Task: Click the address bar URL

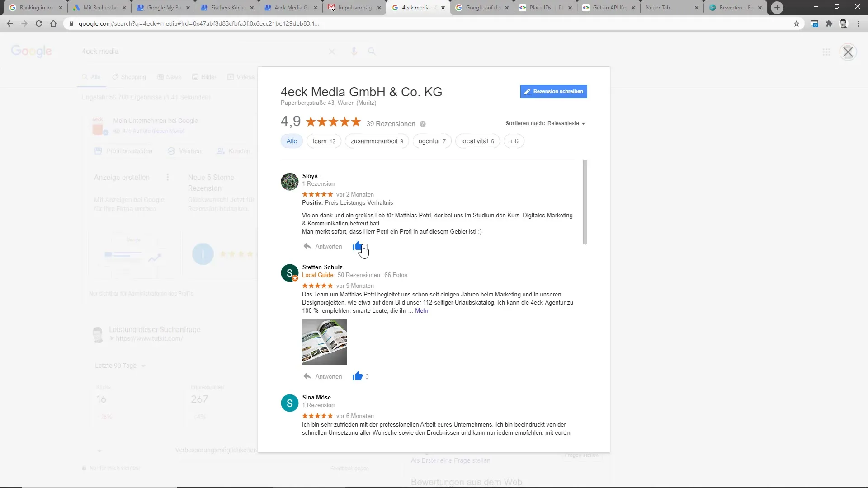Action: click(x=199, y=23)
